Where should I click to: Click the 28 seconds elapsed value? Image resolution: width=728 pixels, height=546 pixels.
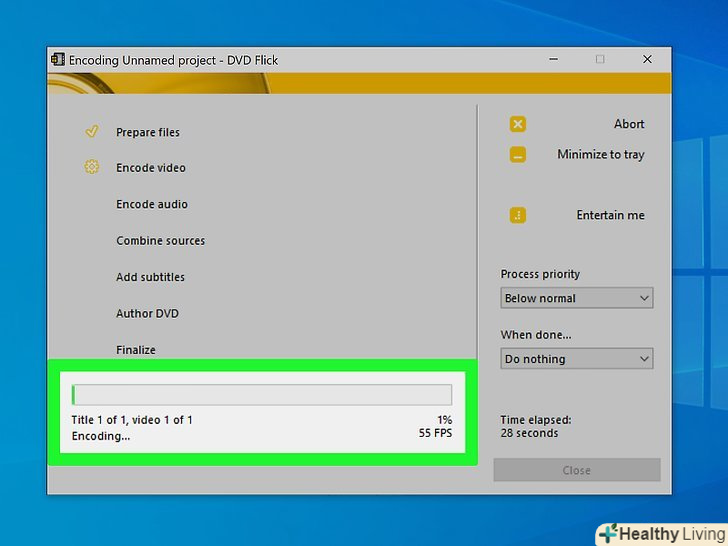529,433
